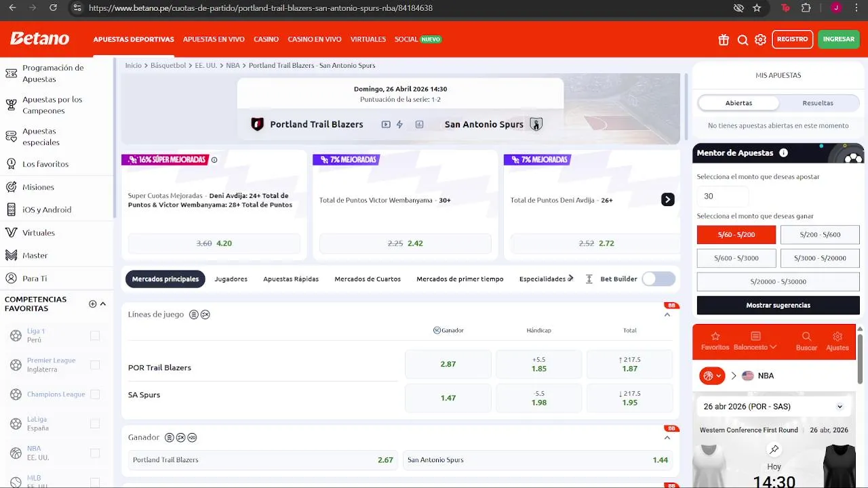The height and width of the screenshot is (488, 868).
Task: Click Mostrar sugerencias button
Action: click(778, 306)
